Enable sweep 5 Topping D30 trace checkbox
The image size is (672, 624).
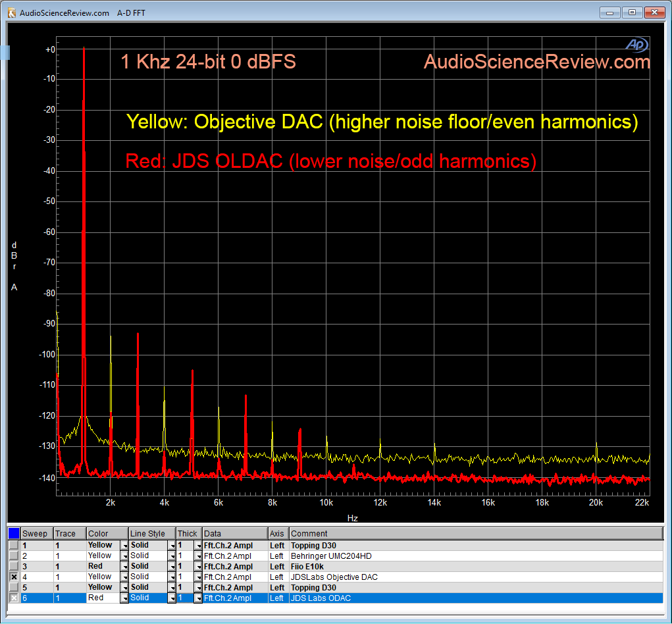point(14,587)
